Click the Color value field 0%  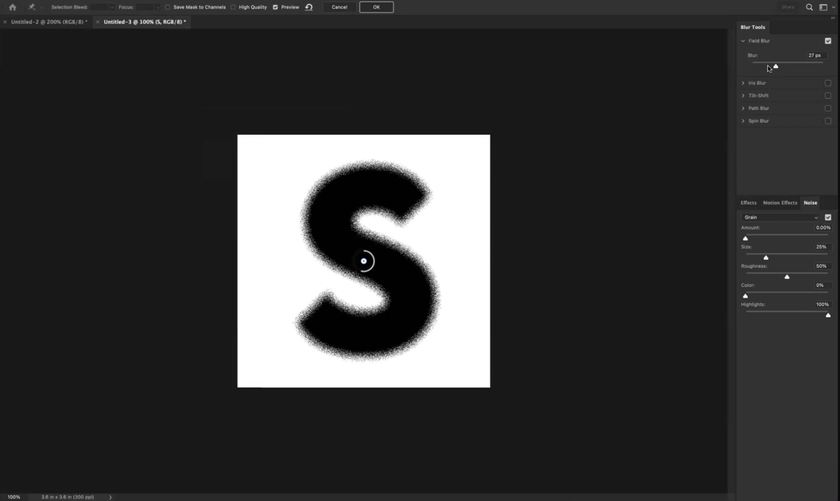coord(820,285)
